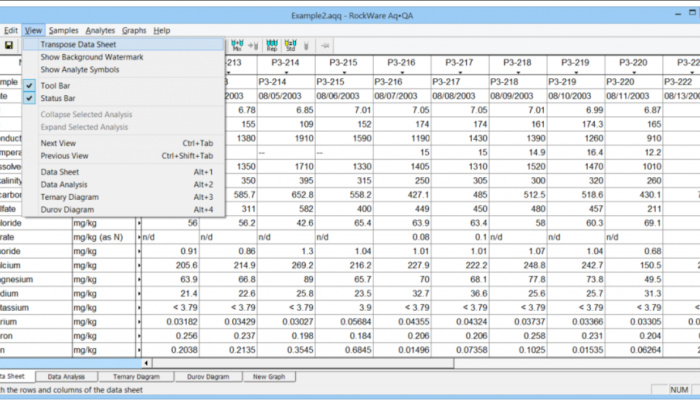Switch to the Ternary Diagram bottom tab
The image size is (700, 400).
click(x=136, y=376)
